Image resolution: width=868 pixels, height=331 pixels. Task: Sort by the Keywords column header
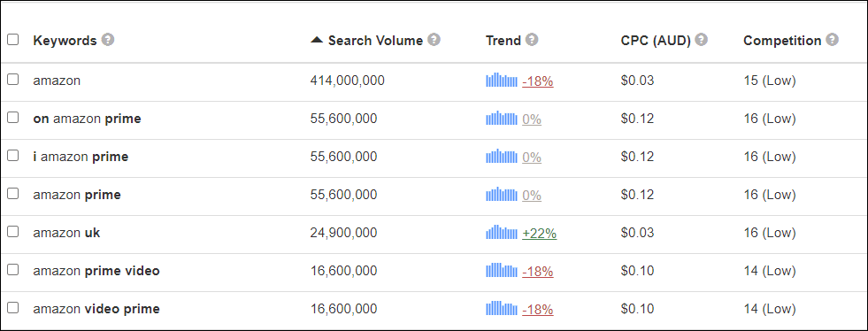65,41
